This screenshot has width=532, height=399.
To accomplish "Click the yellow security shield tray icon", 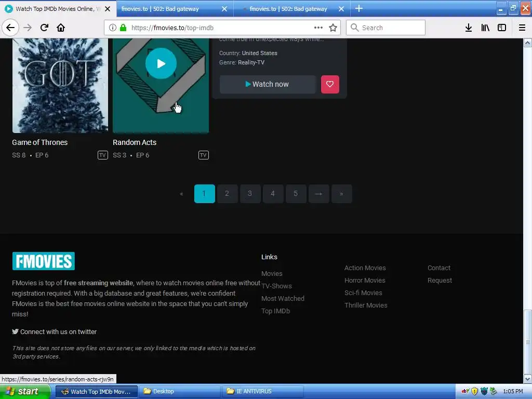I will (475, 391).
